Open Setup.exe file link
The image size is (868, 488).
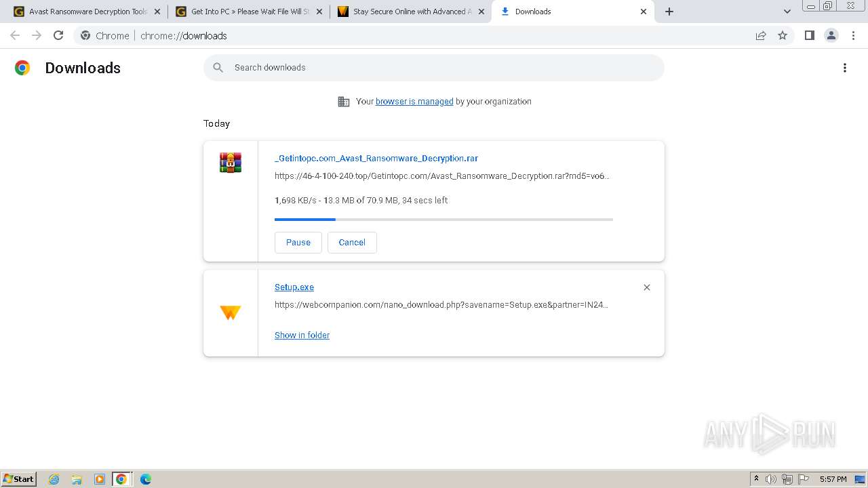(x=294, y=287)
